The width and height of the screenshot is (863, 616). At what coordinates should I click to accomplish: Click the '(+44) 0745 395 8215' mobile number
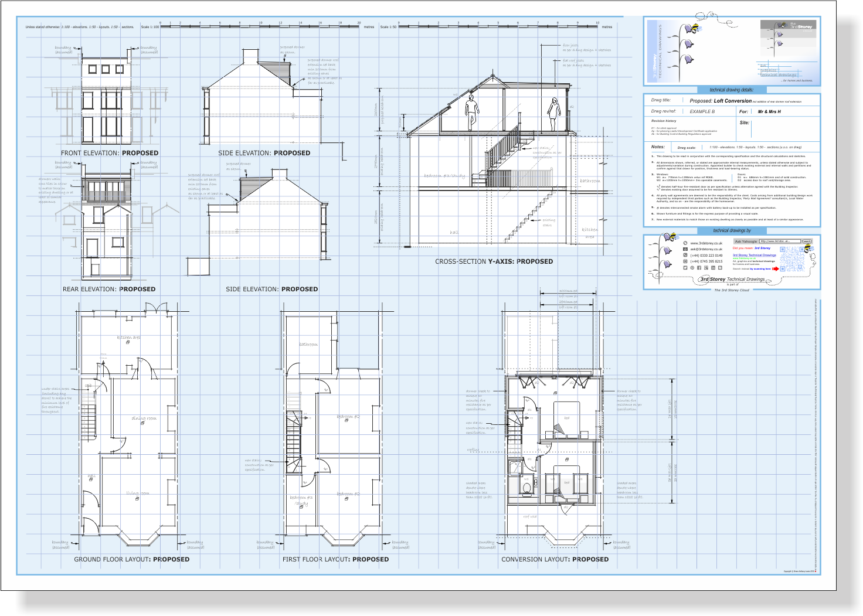[706, 261]
